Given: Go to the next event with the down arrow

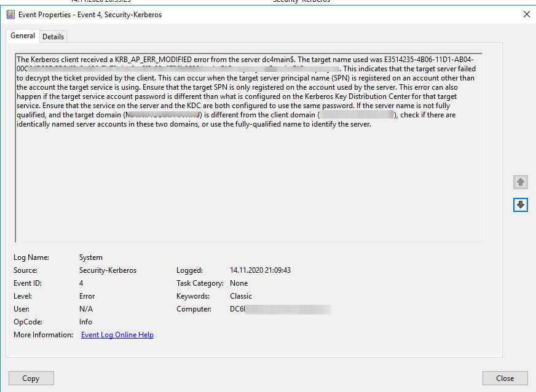Looking at the screenshot, I should (x=520, y=205).
